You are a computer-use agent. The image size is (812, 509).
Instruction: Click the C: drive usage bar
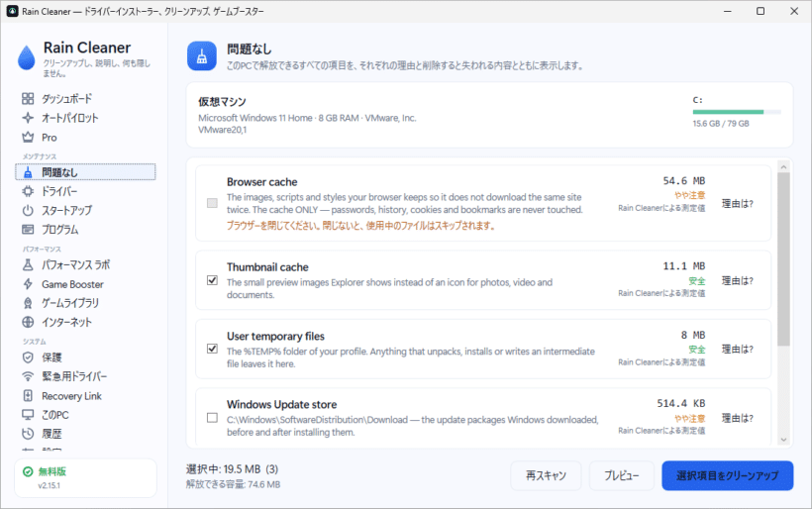point(737,112)
